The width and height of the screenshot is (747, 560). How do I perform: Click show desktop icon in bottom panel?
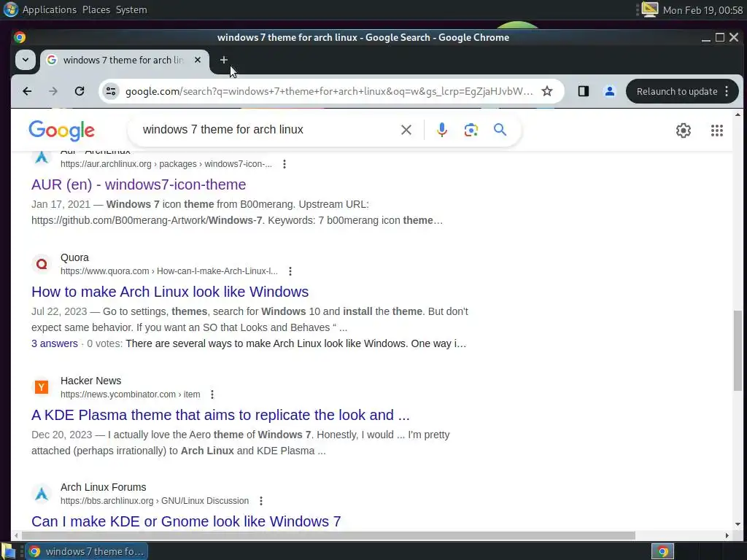9,551
